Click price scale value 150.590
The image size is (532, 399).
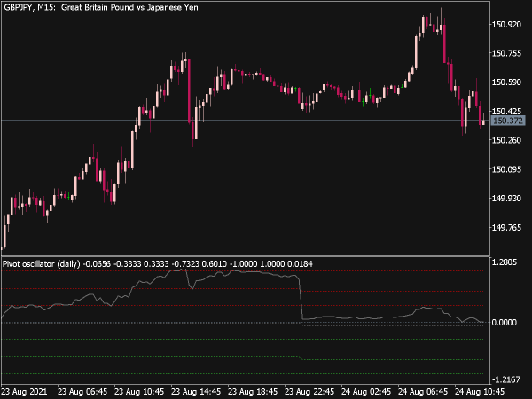pyautogui.click(x=506, y=82)
